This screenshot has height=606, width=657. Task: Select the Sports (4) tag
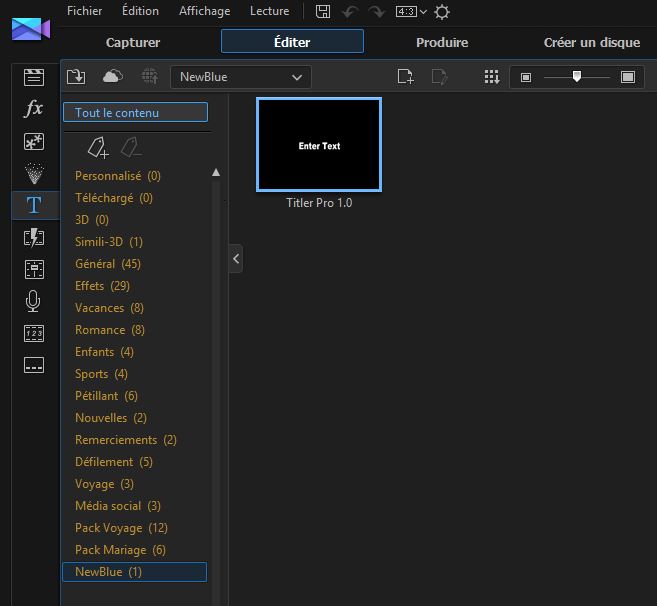pyautogui.click(x=101, y=374)
